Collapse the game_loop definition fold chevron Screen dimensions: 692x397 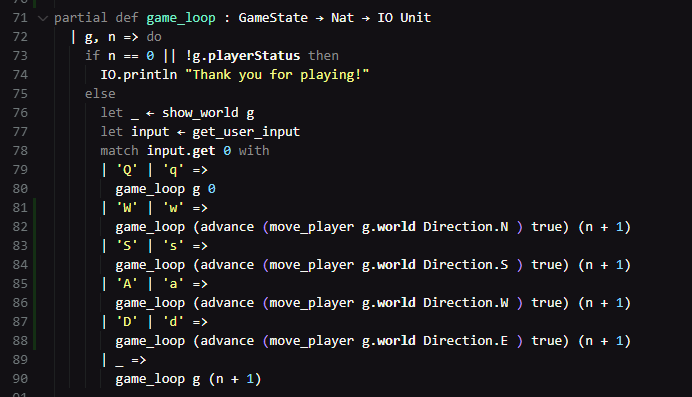pos(43,18)
